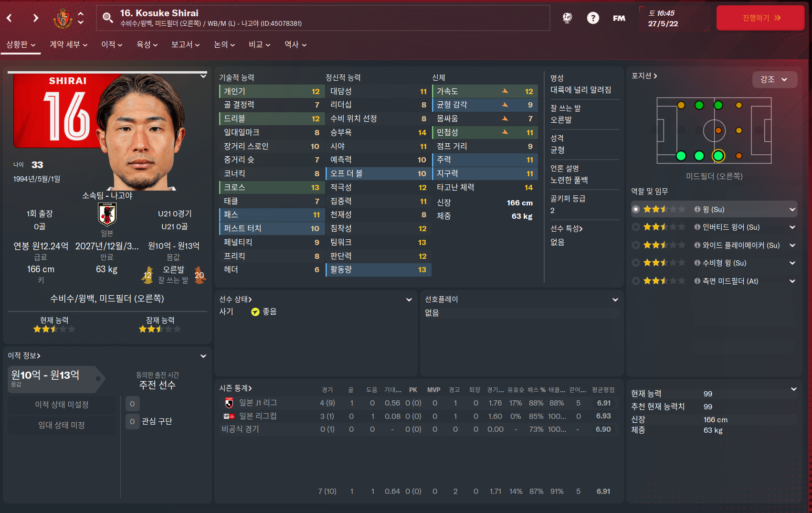Open the Nagoya club badge icon
Viewport: 812px width, 513px height.
[63, 18]
